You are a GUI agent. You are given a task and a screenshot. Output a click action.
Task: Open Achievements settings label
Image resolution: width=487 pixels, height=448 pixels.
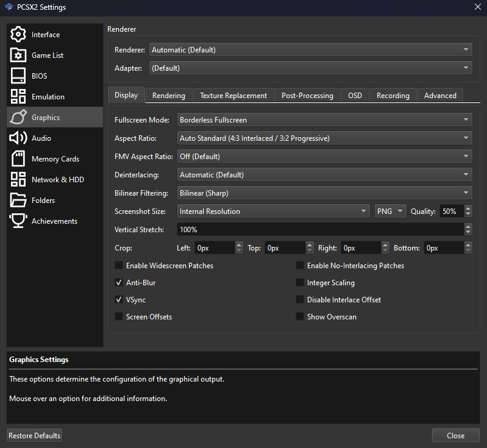point(54,221)
